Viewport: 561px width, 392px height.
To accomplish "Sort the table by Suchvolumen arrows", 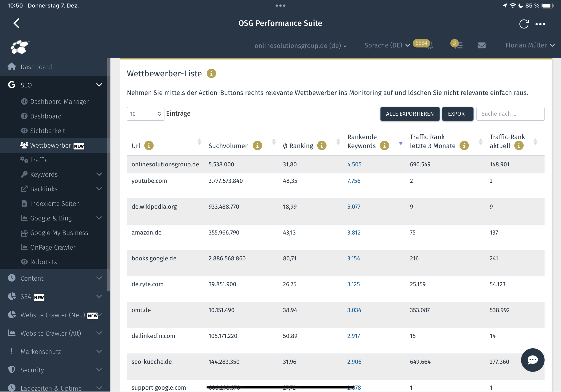I will [x=274, y=142].
